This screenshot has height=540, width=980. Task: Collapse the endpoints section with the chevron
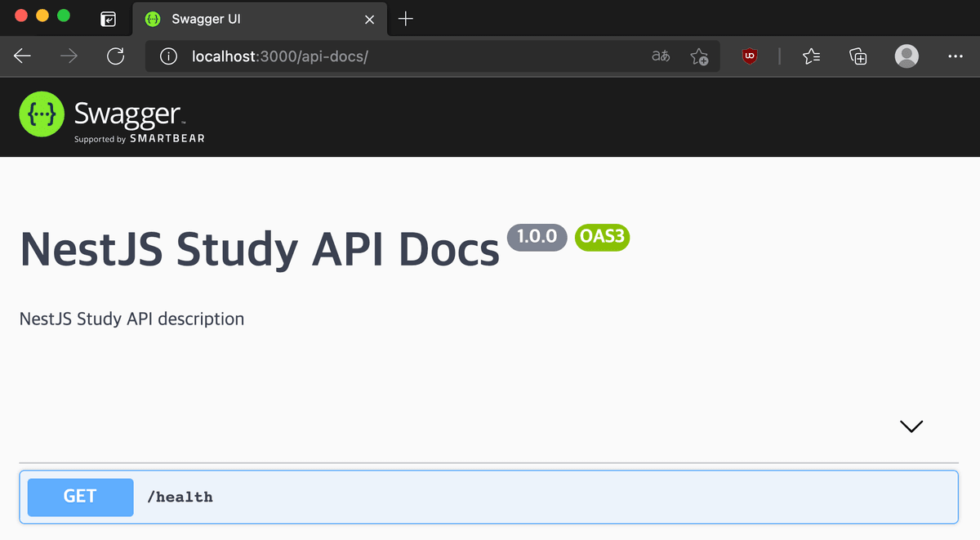tap(911, 426)
